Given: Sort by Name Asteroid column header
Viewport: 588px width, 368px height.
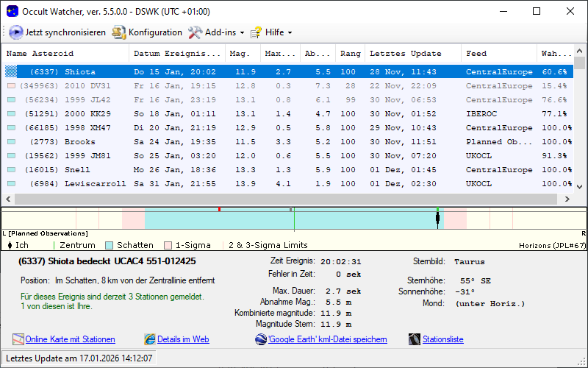Looking at the screenshot, I should point(65,53).
